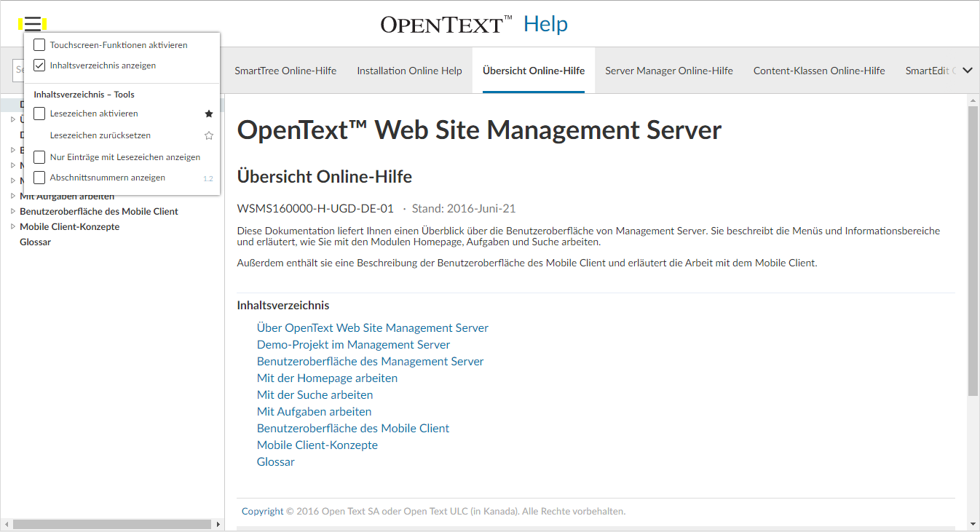Follow Benutzeroberfläche des Management Server link
The height and width of the screenshot is (532, 980).
pyautogui.click(x=370, y=362)
